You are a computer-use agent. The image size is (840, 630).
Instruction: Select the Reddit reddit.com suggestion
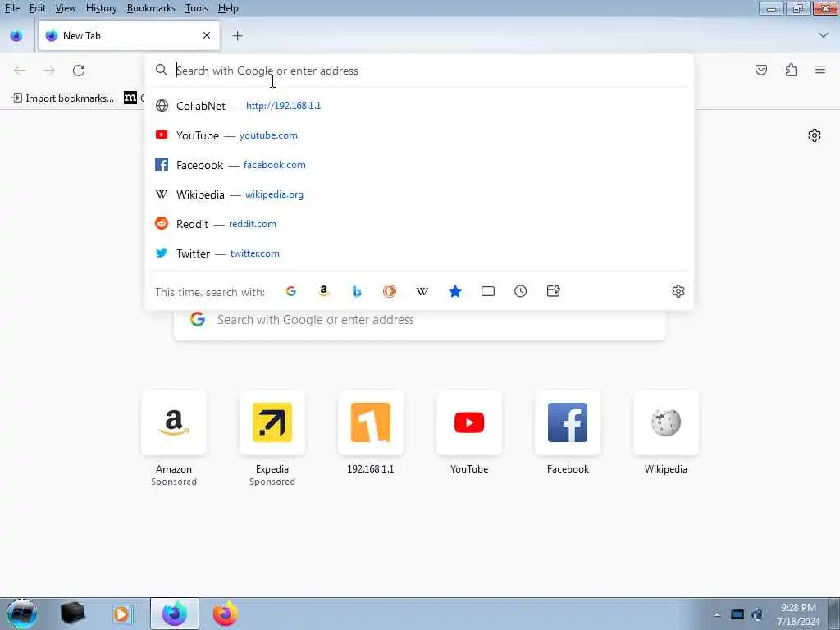point(419,224)
